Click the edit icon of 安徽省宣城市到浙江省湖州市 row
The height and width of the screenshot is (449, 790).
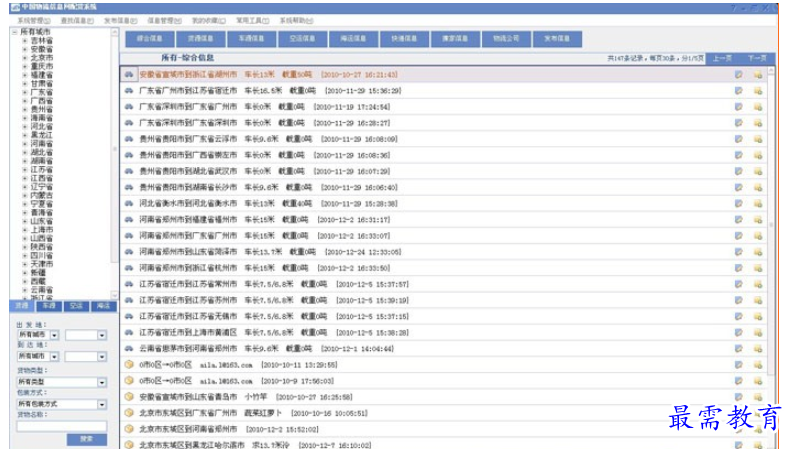click(739, 75)
